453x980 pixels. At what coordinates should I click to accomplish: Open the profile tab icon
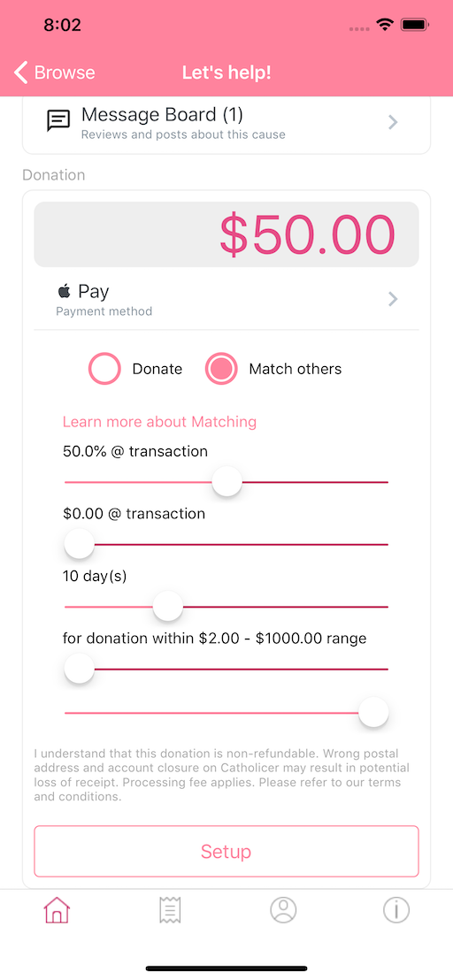coord(283,909)
